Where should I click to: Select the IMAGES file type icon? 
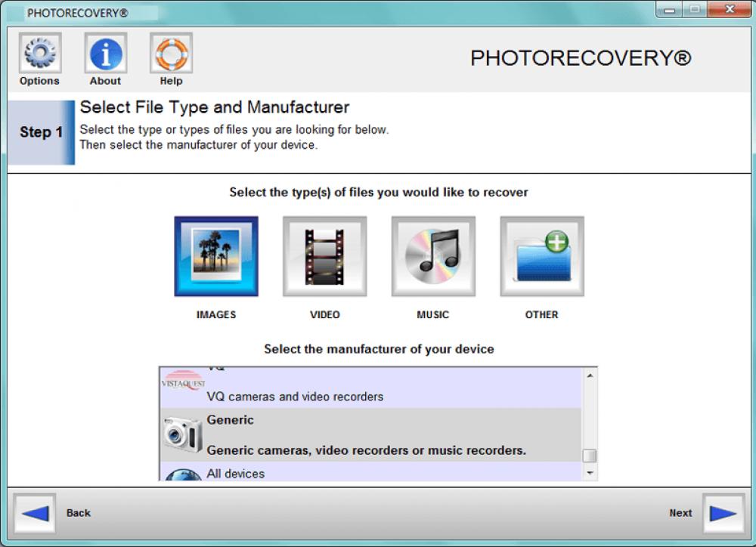click(x=216, y=256)
